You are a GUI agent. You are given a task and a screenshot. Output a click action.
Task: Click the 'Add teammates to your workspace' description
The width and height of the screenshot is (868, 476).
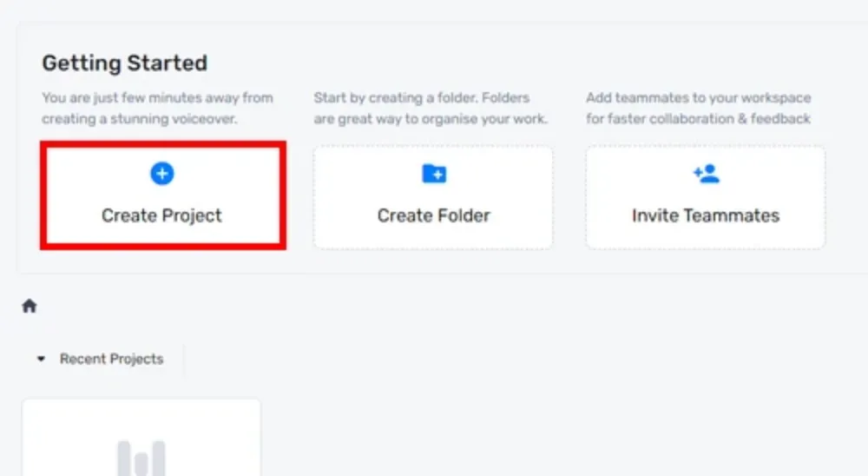(699, 98)
